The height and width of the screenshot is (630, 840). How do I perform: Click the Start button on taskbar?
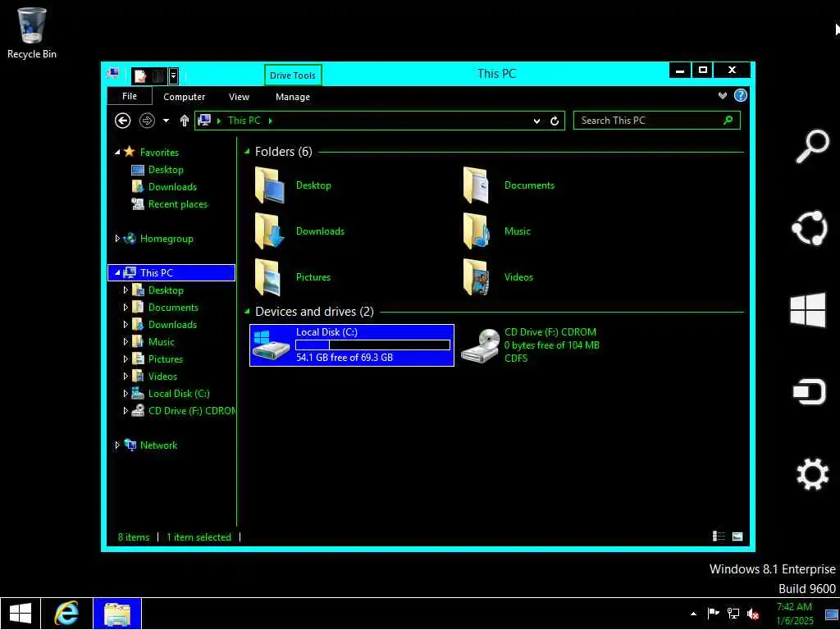20,614
